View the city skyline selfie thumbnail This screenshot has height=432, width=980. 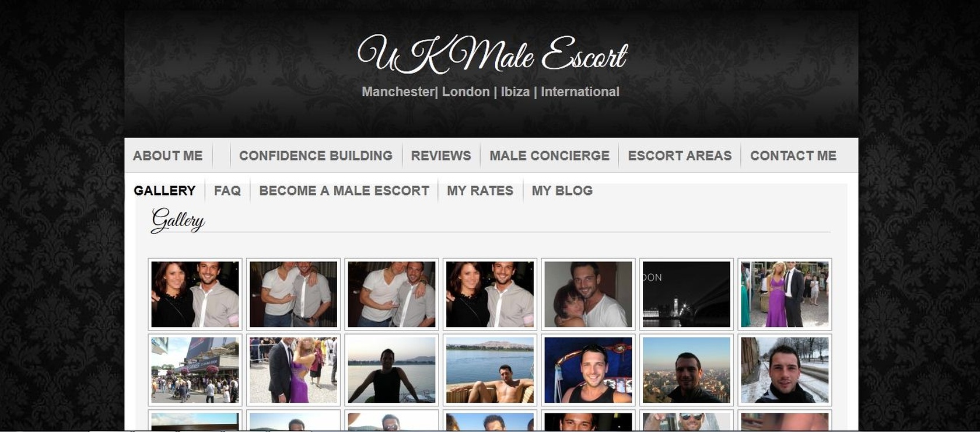687,370
